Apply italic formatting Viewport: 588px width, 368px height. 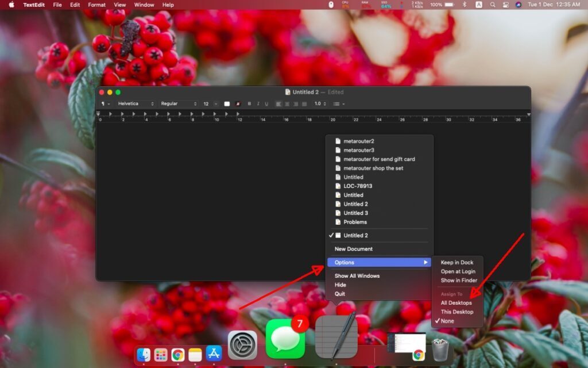pyautogui.click(x=258, y=104)
